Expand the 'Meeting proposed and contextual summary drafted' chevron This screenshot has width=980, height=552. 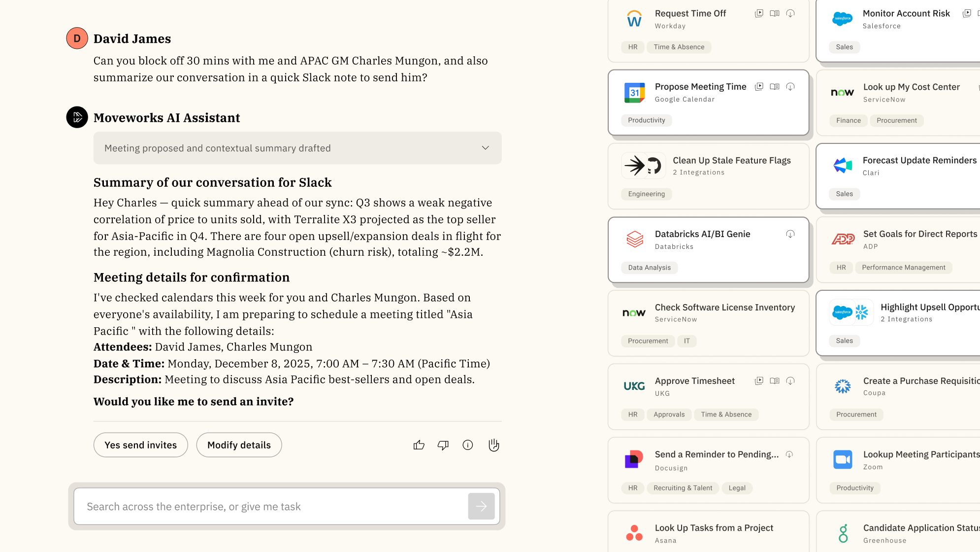[485, 148]
